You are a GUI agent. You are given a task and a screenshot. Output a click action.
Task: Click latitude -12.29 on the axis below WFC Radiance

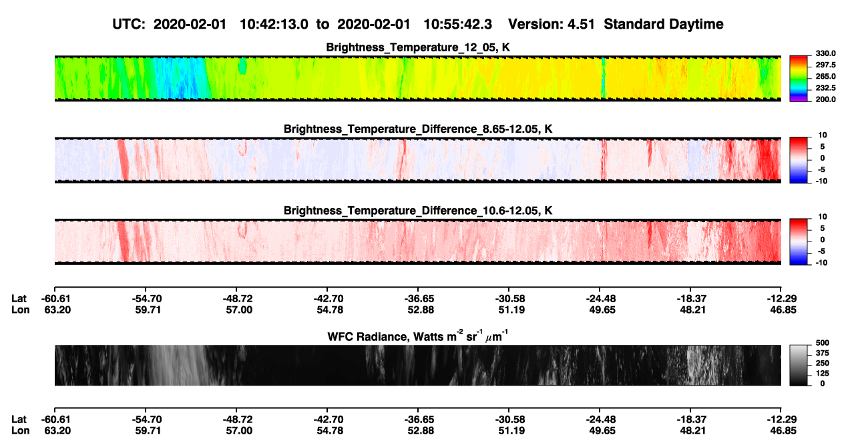[781, 420]
